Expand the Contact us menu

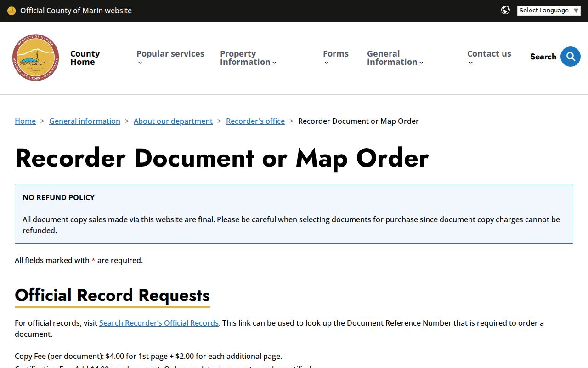pyautogui.click(x=489, y=57)
